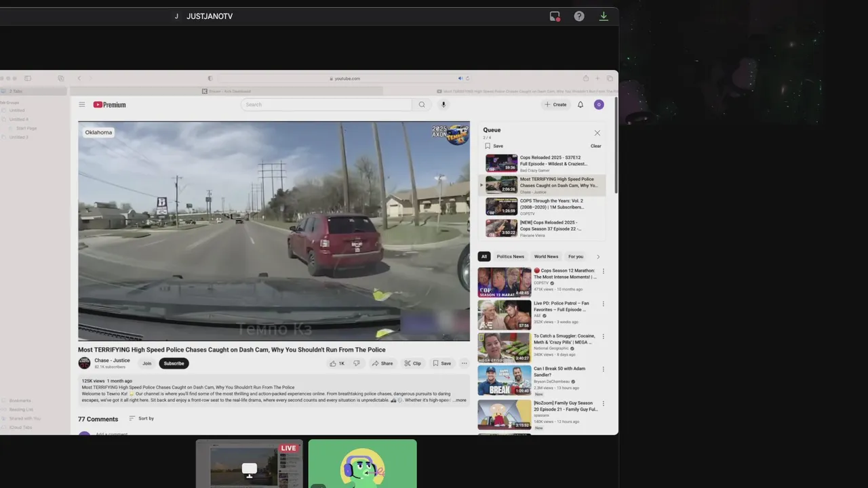Click the Chase - Justice channel avatar

[x=84, y=363]
